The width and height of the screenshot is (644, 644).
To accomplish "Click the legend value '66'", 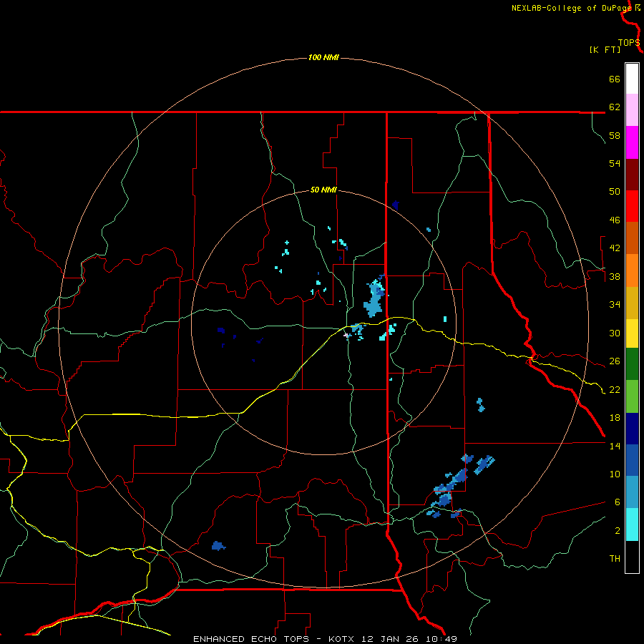I will 615,79.
